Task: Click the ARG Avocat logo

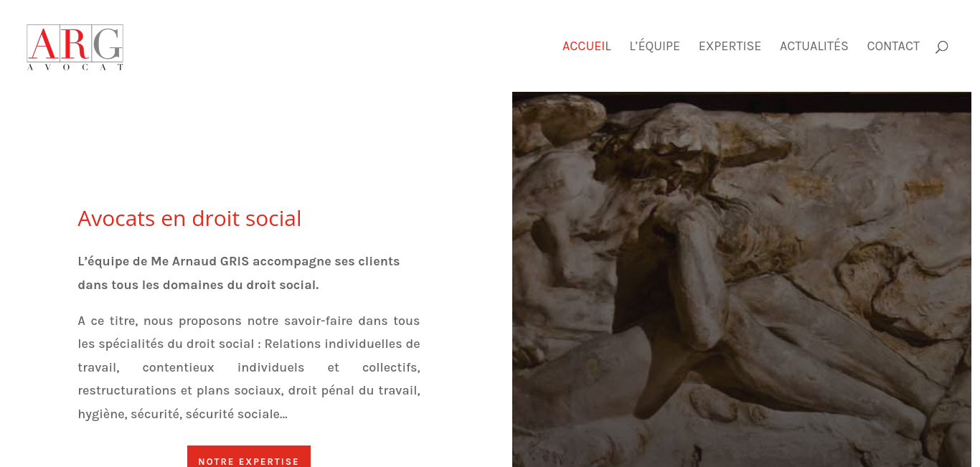Action: (75, 47)
